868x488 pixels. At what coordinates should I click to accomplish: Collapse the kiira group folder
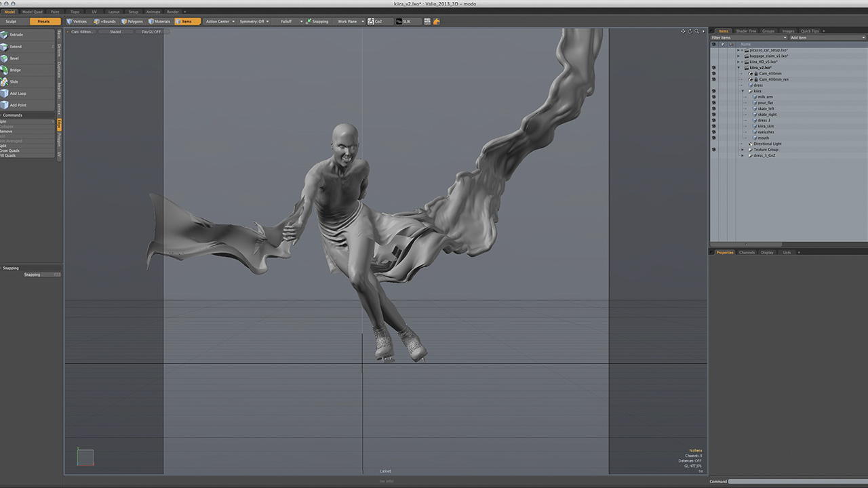[743, 91]
